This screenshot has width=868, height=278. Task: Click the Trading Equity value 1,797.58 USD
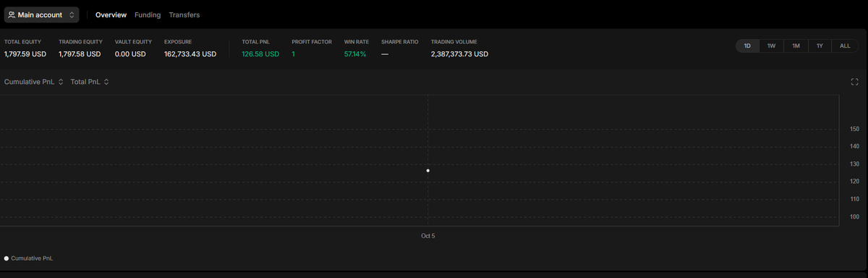(x=80, y=54)
